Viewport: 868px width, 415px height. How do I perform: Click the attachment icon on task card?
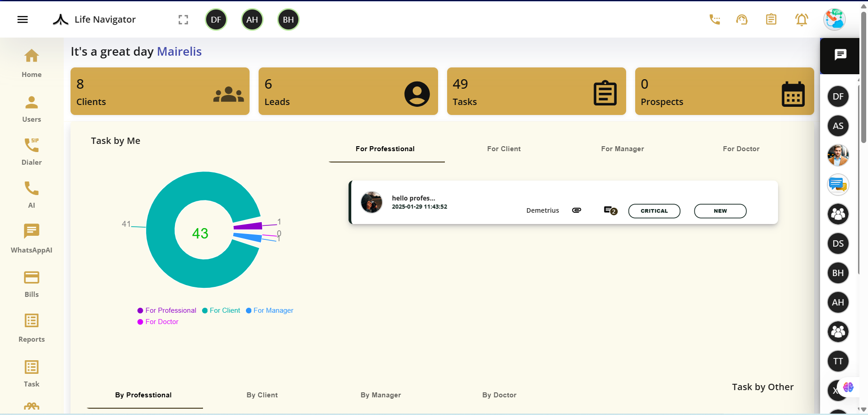576,210
